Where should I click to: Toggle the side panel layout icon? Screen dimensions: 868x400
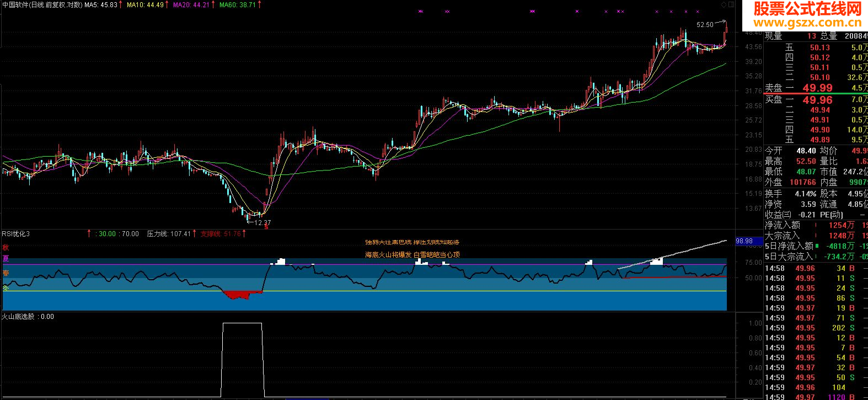point(732,4)
